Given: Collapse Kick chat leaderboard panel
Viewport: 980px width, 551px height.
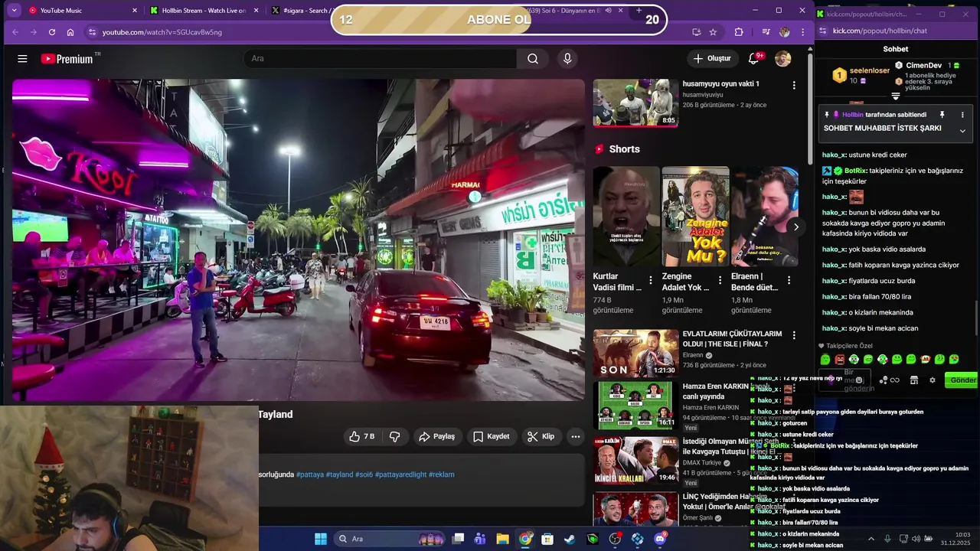Looking at the screenshot, I should pos(895,96).
